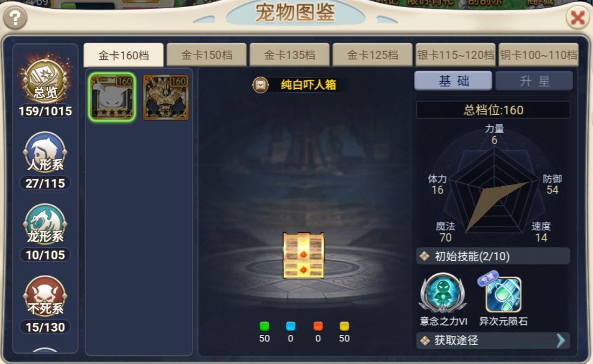Screen dimensions: 593x364
Task: Select the 不死系 undead skull icon
Action: [x=46, y=296]
